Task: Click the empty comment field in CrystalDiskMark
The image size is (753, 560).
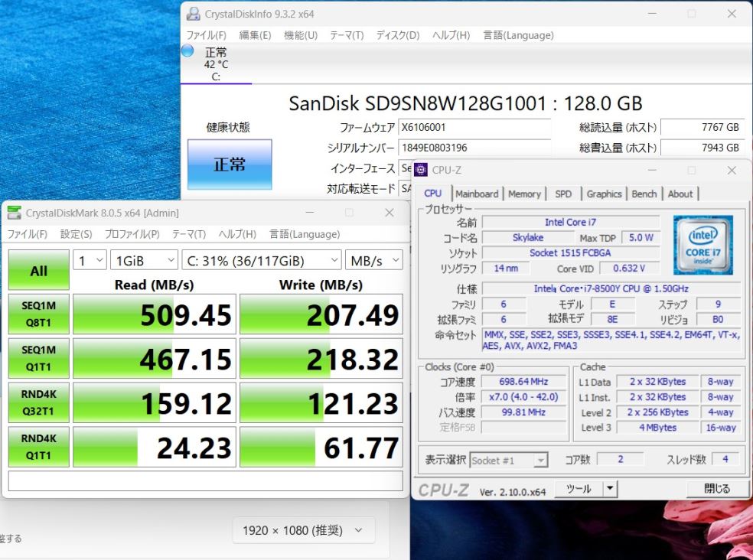Action: (x=206, y=480)
